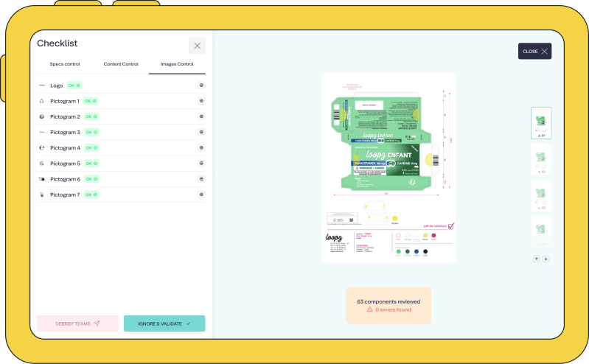Click the Pictogram 3 thumbnail icon
The height and width of the screenshot is (364, 589).
[x=42, y=132]
